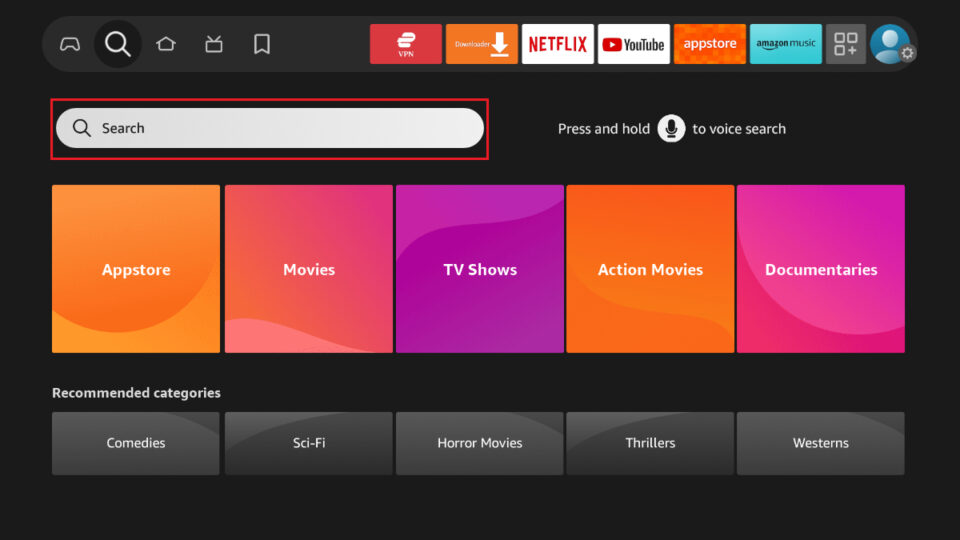Open the Amazon Music app
This screenshot has height=540, width=960.
786,44
